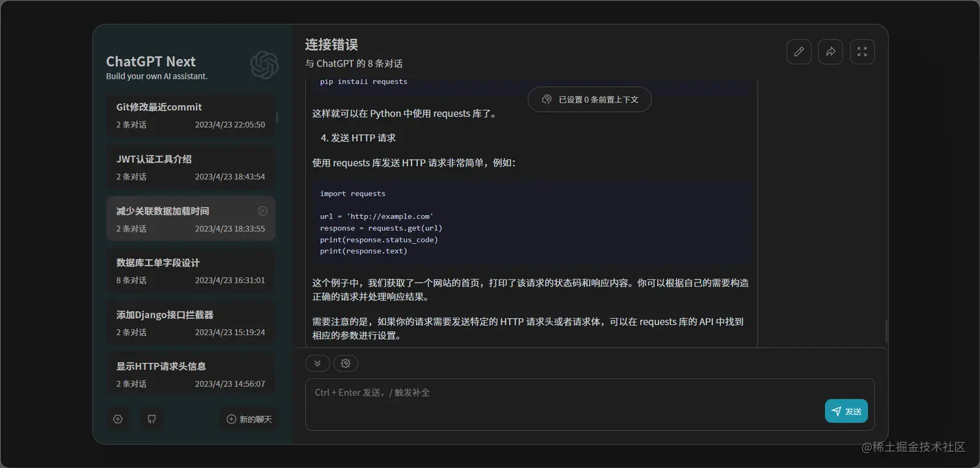Open the 显示HTTP请求头信息 chat
Viewport: 980px width, 468px height.
191,374
